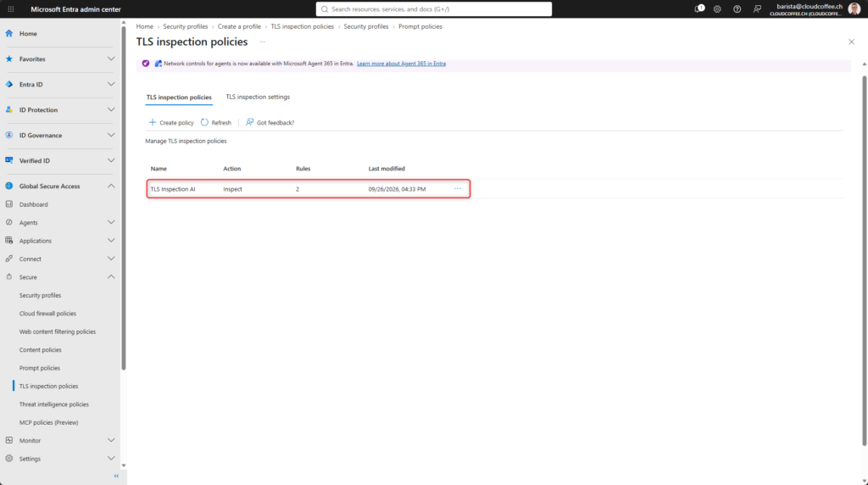The width and height of the screenshot is (868, 485).
Task: Open the help question mark icon
Action: [737, 8]
